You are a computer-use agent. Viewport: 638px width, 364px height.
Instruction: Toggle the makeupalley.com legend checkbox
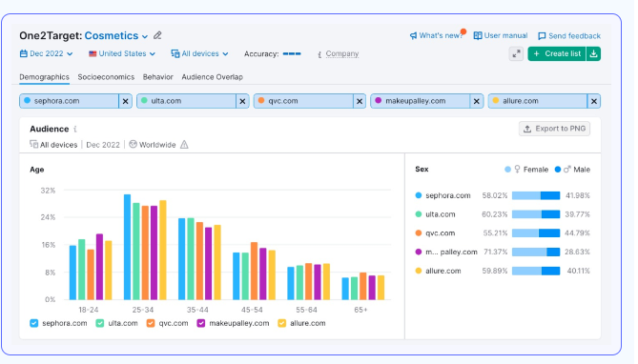click(x=200, y=323)
